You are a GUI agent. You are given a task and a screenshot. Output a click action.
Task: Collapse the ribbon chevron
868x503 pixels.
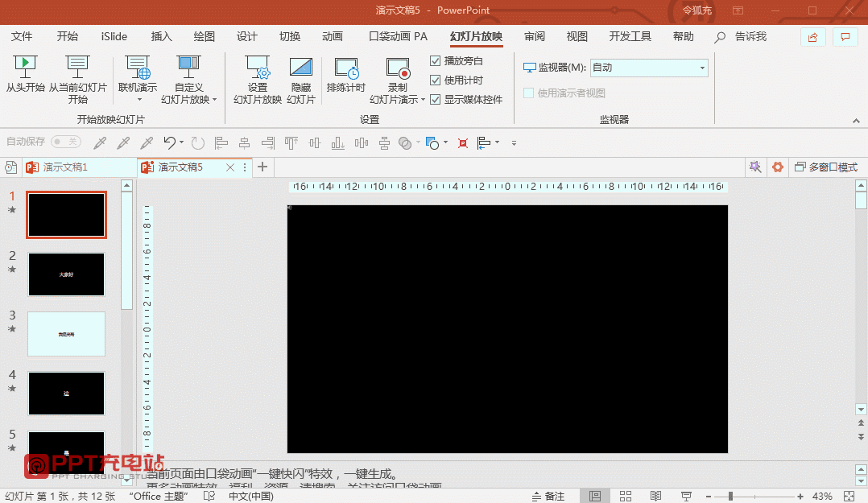(x=856, y=121)
